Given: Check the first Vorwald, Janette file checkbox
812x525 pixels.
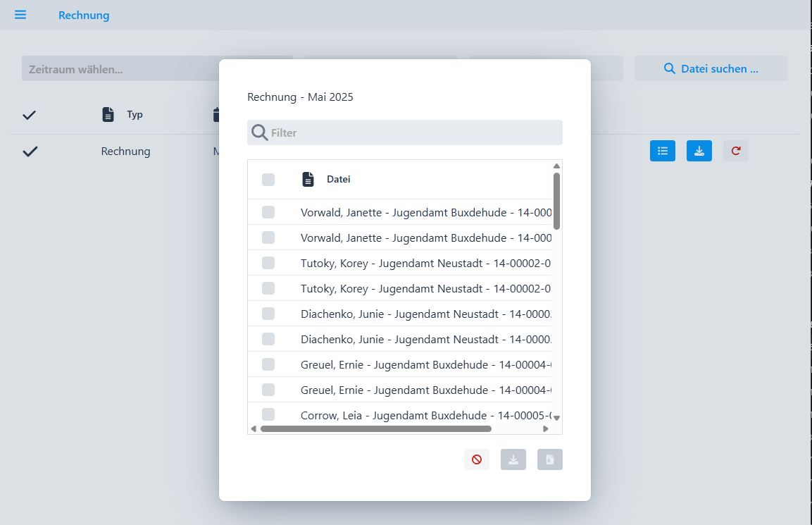Looking at the screenshot, I should coord(268,212).
